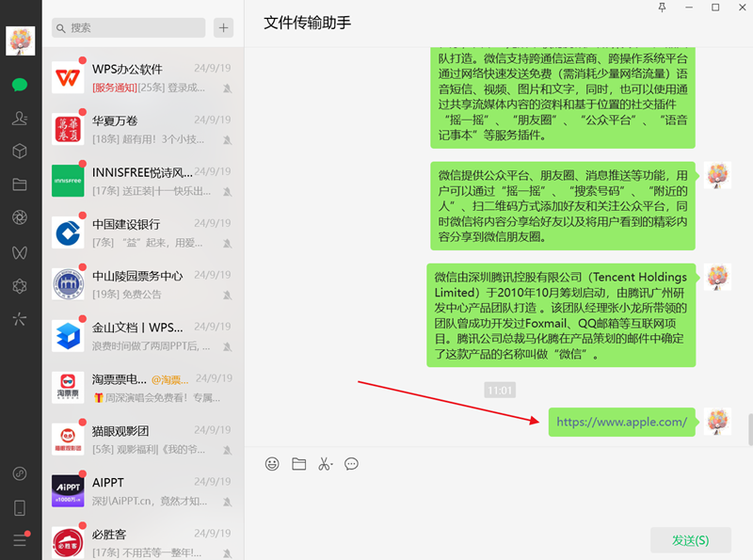The width and height of the screenshot is (753, 560).
Task: Open the Contacts icon in sidebar
Action: point(20,119)
